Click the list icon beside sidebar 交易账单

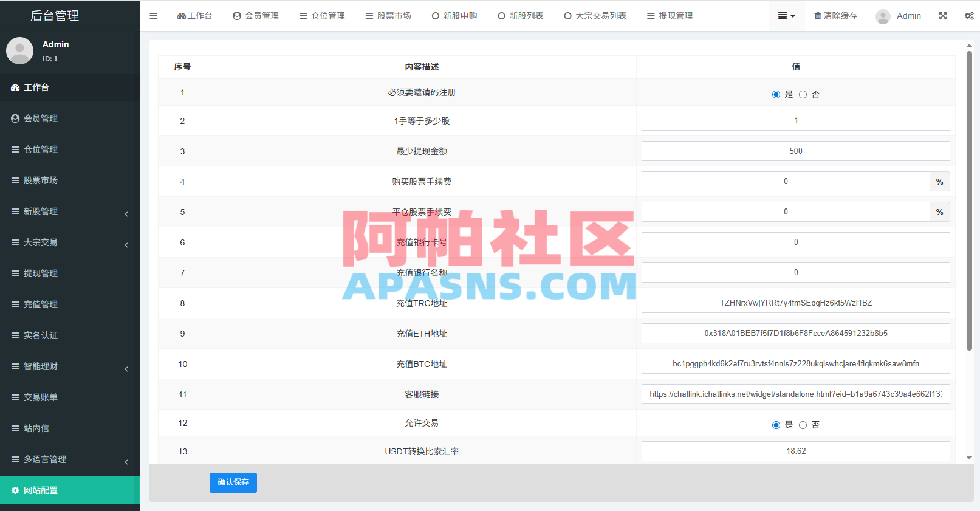(15, 397)
